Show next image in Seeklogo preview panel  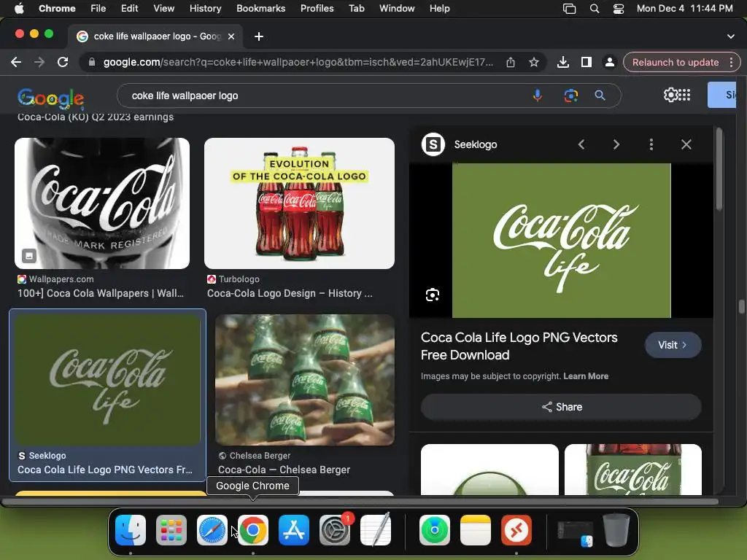[x=616, y=144]
